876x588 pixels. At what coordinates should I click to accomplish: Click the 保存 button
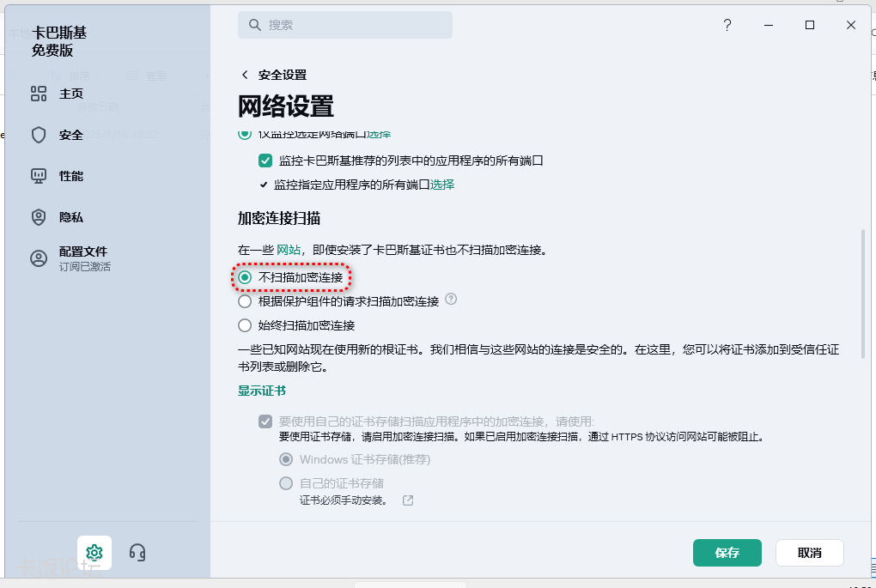coord(727,553)
